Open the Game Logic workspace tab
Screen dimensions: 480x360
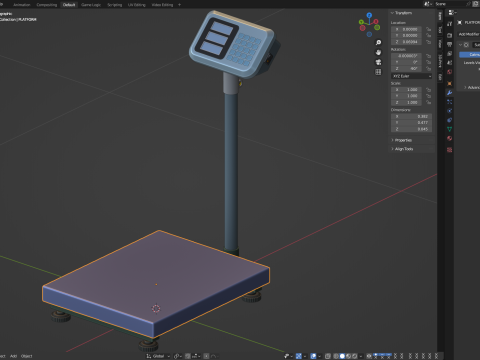pyautogui.click(x=91, y=5)
